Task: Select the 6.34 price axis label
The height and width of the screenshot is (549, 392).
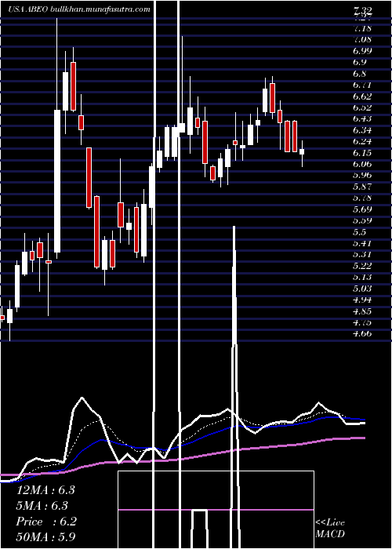Action: [362, 130]
